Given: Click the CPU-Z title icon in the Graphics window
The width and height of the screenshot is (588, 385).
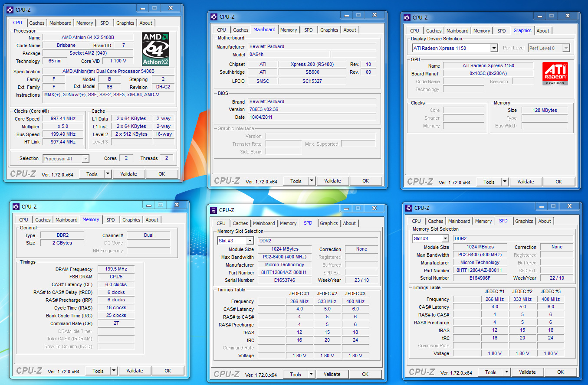Looking at the screenshot, I should pyautogui.click(x=407, y=18).
